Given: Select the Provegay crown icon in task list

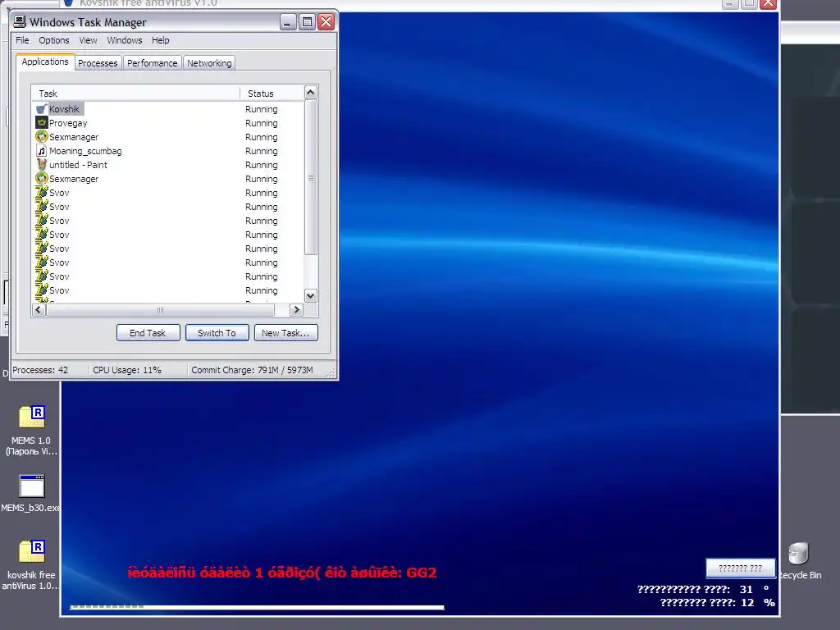Looking at the screenshot, I should click(42, 123).
